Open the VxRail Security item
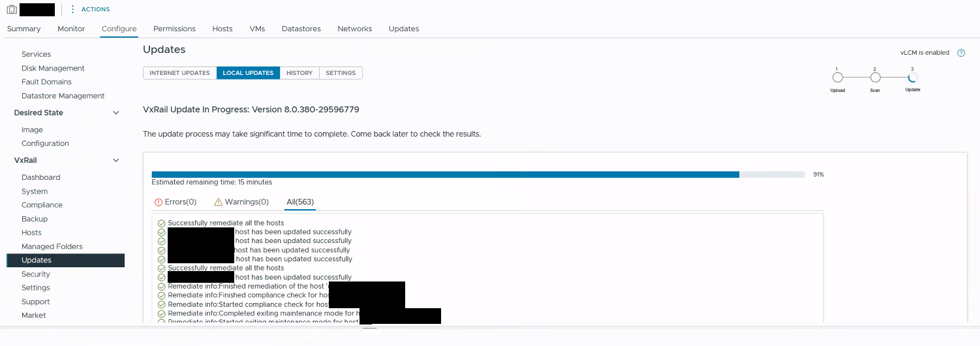Image resolution: width=980 pixels, height=346 pixels. (36, 274)
